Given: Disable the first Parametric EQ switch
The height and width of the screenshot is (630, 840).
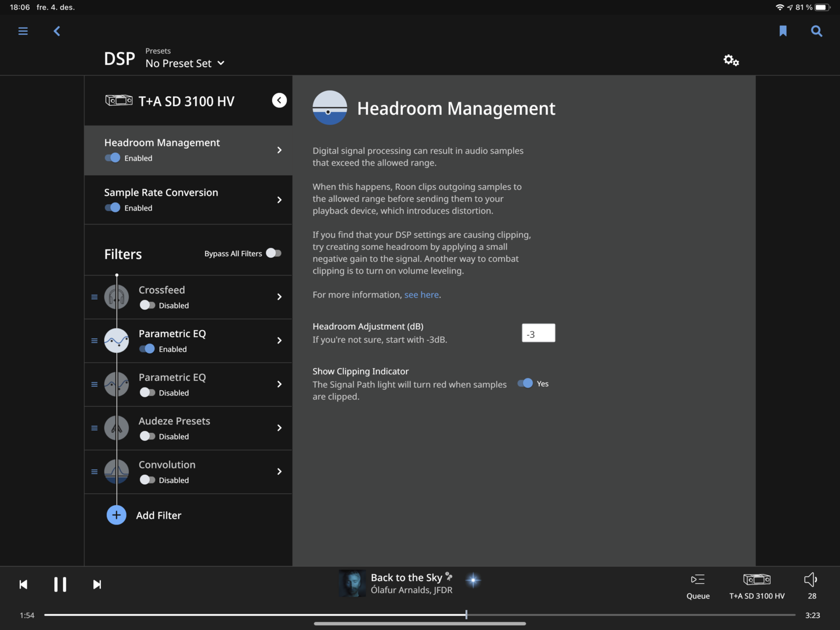Looking at the screenshot, I should click(x=147, y=349).
